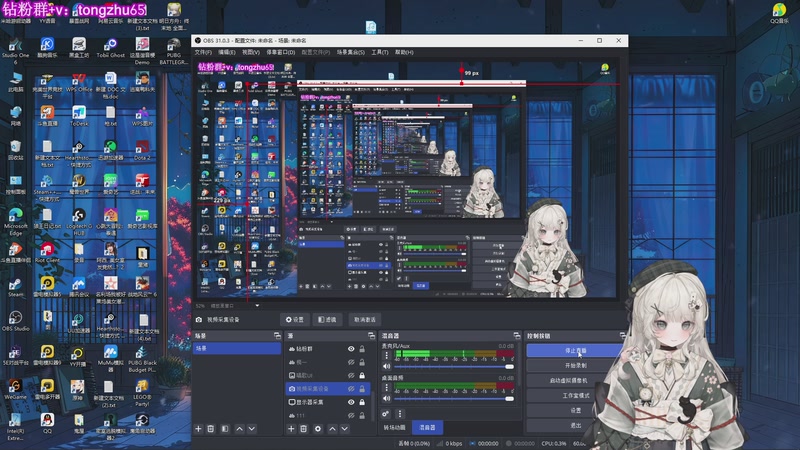800x450 pixels.
Task: Toggle lock on 显示器采集 source
Action: coord(362,402)
